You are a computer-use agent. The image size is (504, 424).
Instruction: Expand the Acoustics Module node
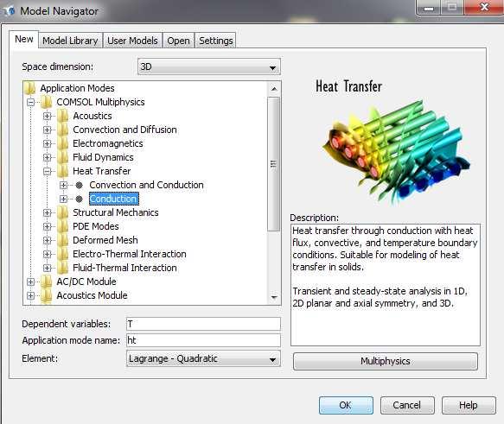[31, 295]
